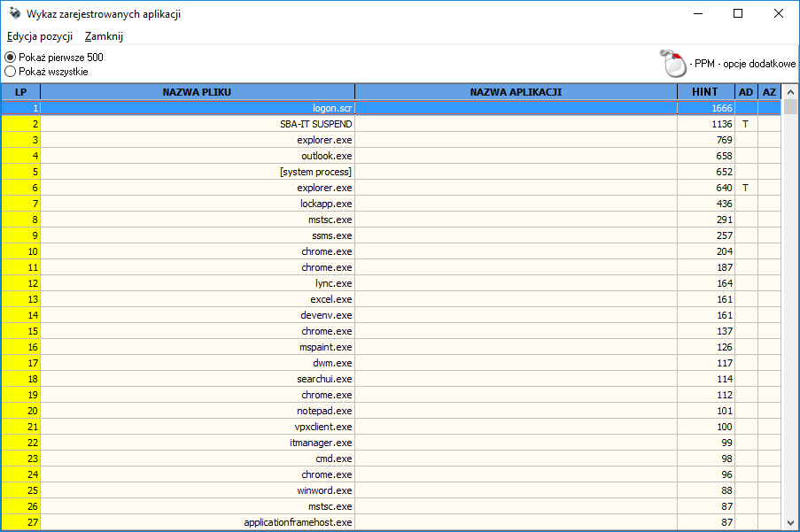Select 'Pokaż pierwsze 500' radio option

[x=53, y=57]
